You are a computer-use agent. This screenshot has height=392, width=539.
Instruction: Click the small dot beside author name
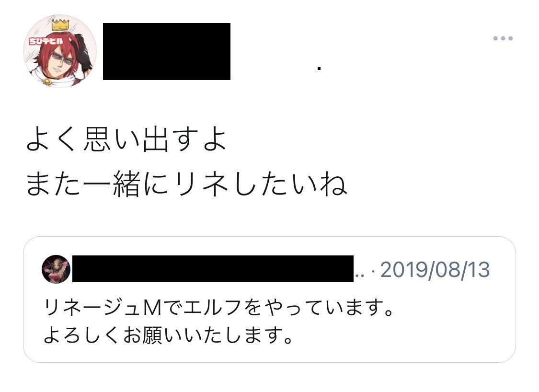pos(319,69)
